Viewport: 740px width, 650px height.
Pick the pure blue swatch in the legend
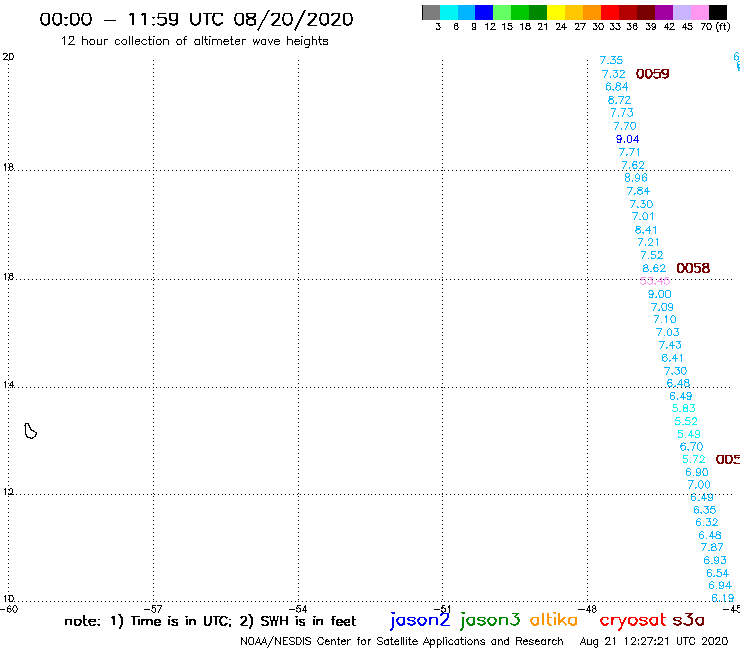(484, 13)
